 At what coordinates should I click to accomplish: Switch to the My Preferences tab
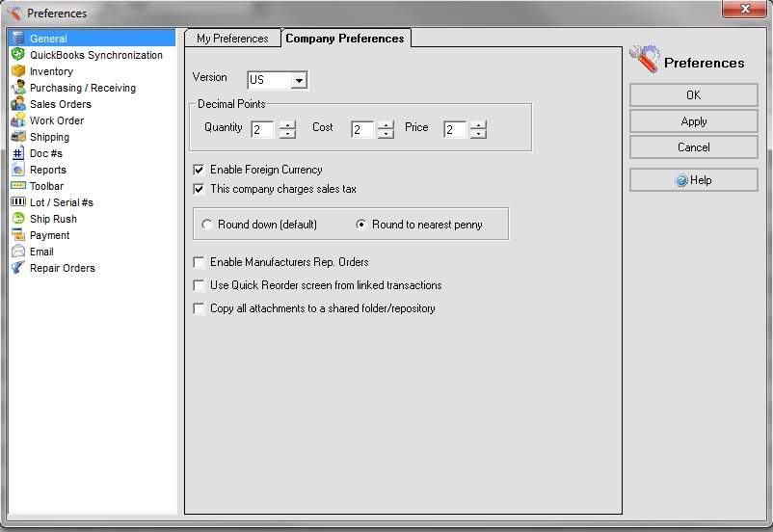tap(232, 39)
